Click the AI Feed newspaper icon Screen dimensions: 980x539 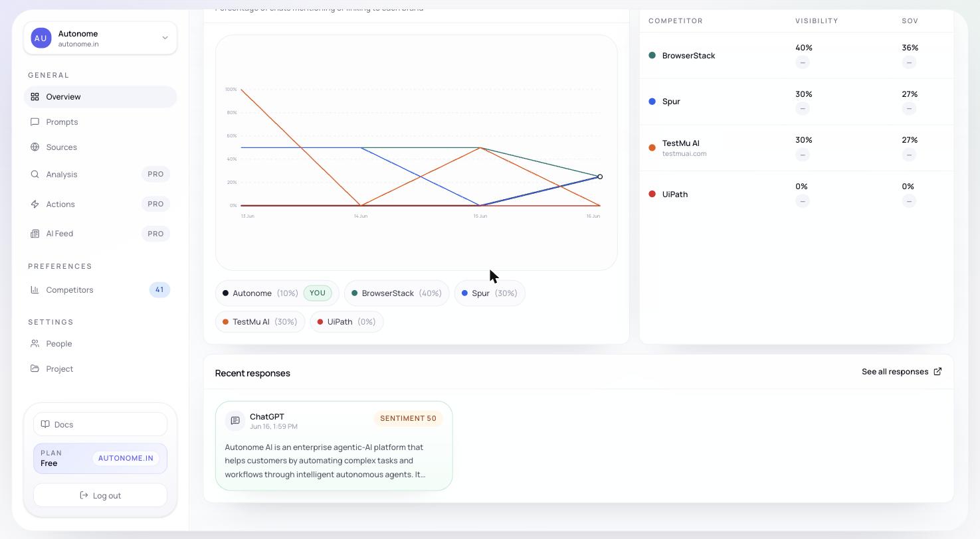[35, 234]
